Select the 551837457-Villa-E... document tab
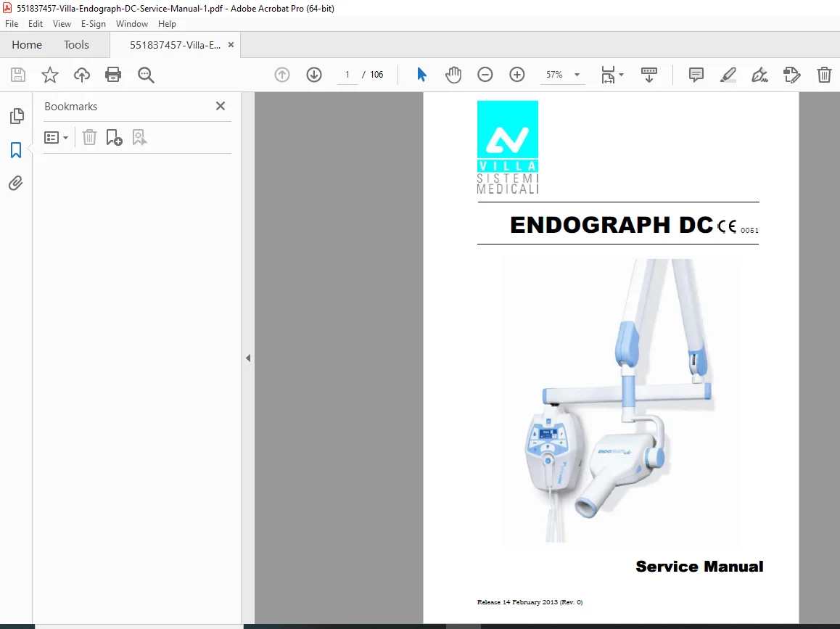The image size is (840, 629). (175, 45)
